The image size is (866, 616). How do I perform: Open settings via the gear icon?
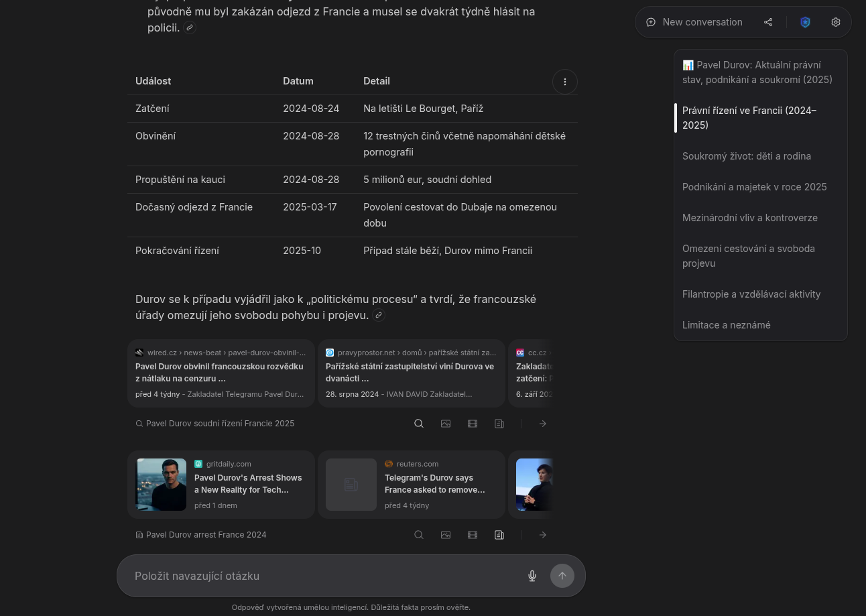[836, 22]
